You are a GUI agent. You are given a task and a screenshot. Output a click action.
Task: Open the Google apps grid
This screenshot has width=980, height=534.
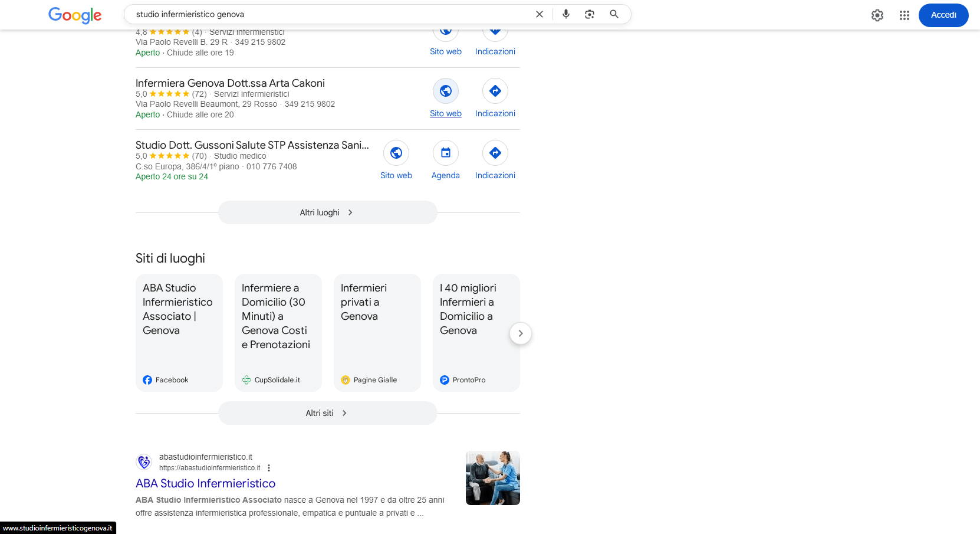pos(904,15)
